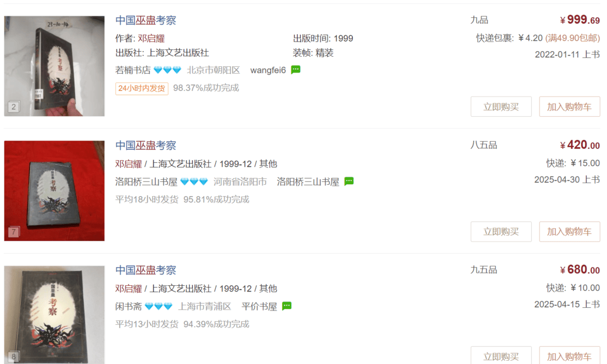Click image count badge 2 on first thumbnail
This screenshot has height=364, width=607.
point(13,107)
